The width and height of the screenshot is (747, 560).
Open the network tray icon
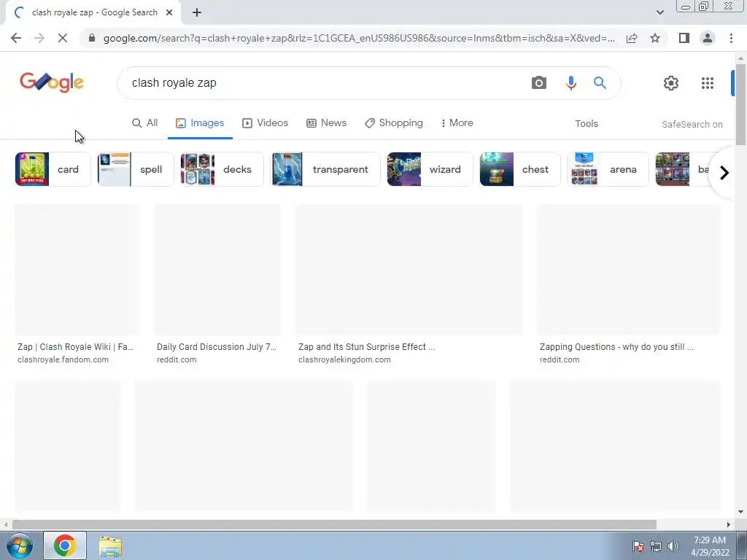point(656,546)
